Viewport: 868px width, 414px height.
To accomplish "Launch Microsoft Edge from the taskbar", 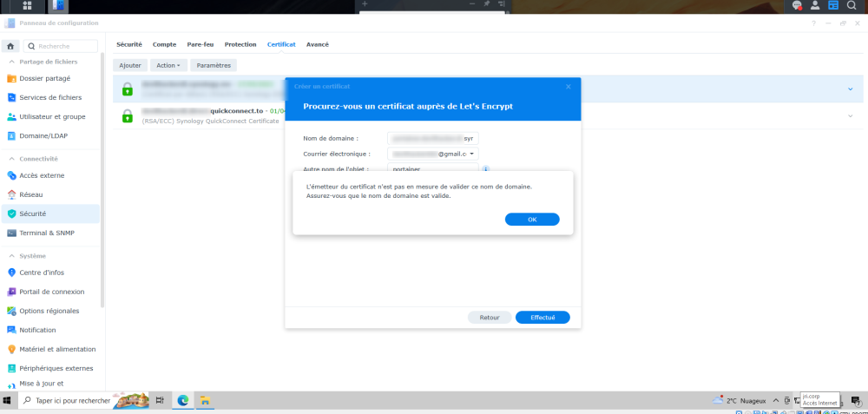I will coord(182,400).
